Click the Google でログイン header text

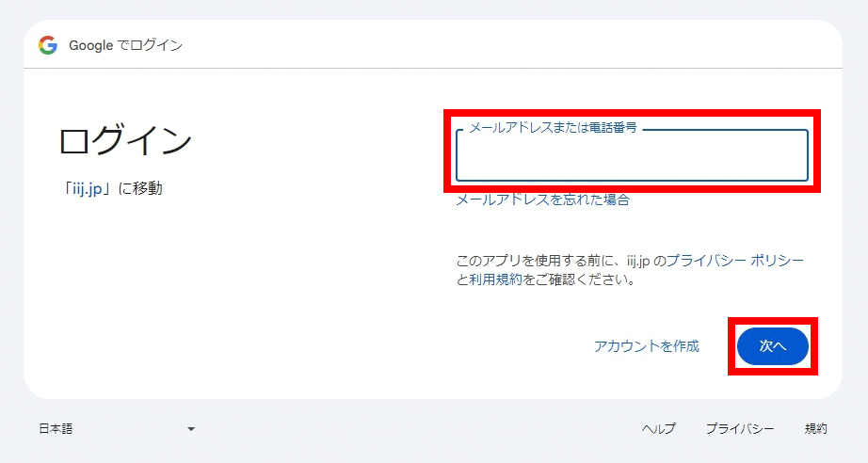click(125, 45)
